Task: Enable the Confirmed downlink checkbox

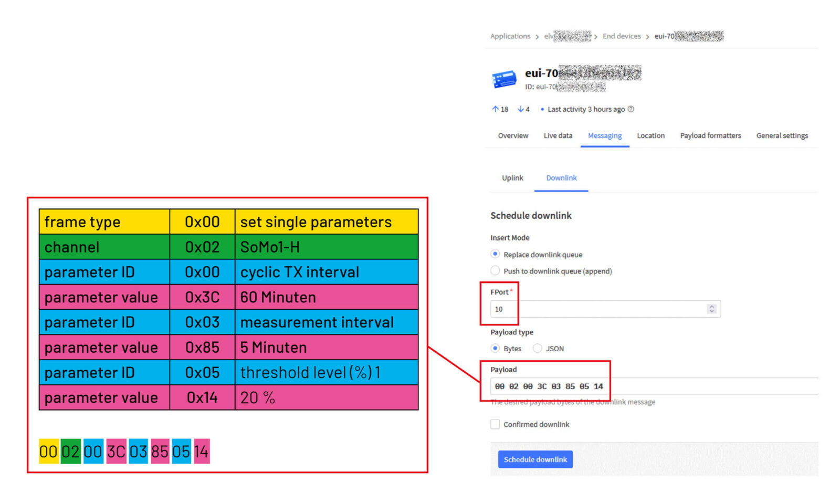Action: (x=495, y=424)
